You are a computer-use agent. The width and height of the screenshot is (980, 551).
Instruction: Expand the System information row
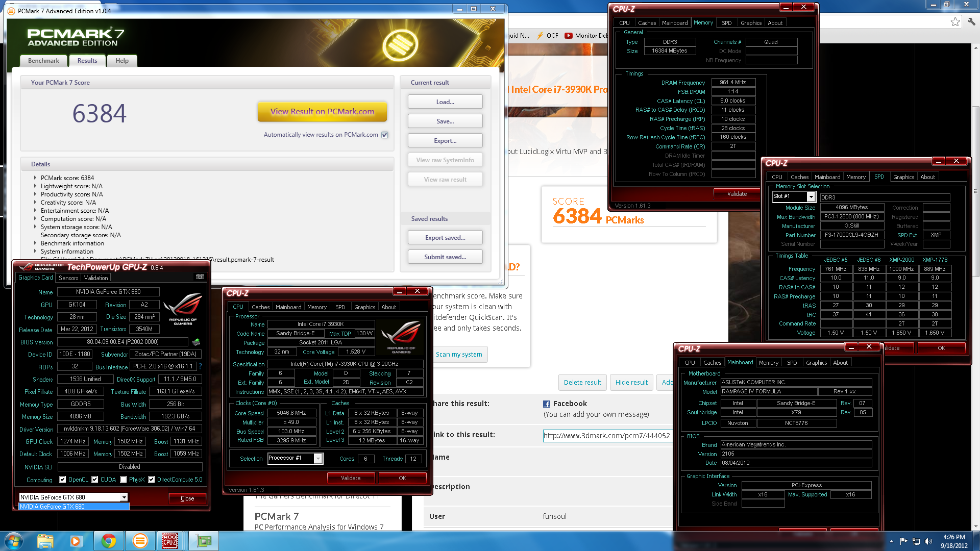pos(35,252)
